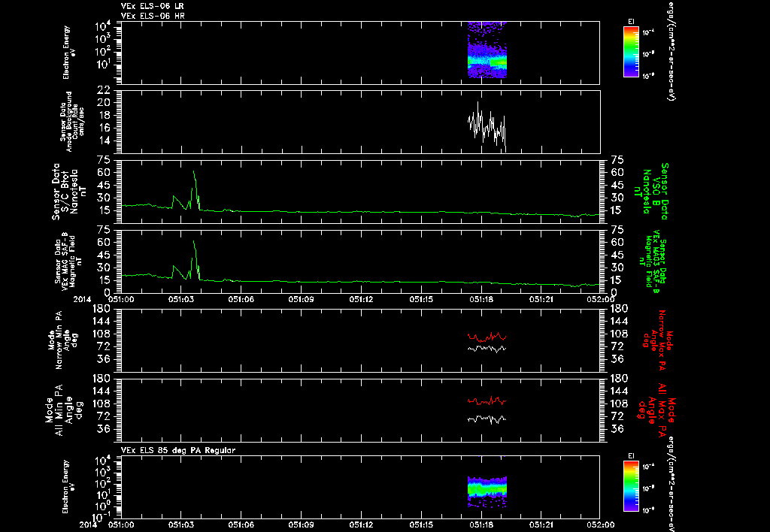Click the "El" label above lower color bar

pyautogui.click(x=631, y=456)
